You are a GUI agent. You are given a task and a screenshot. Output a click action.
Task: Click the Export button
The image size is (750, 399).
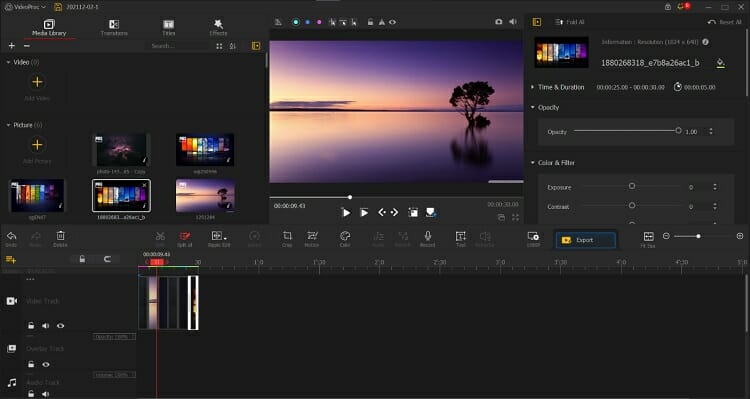click(585, 240)
